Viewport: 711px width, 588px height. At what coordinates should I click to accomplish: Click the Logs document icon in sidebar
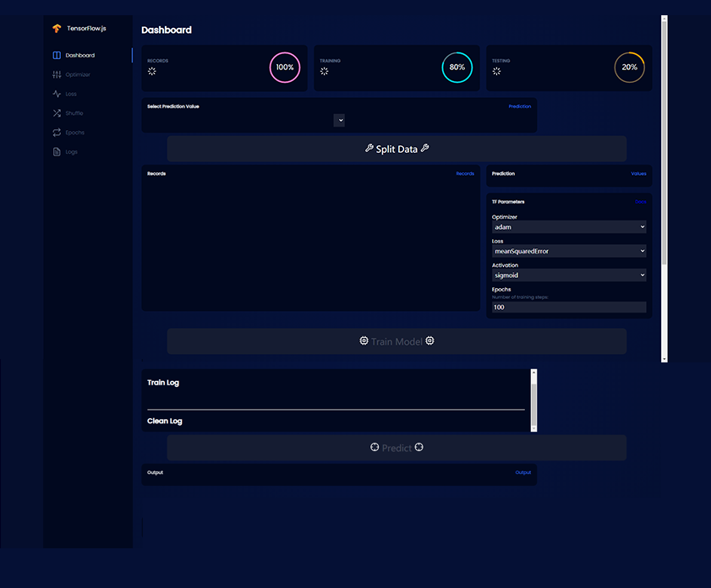(x=57, y=152)
